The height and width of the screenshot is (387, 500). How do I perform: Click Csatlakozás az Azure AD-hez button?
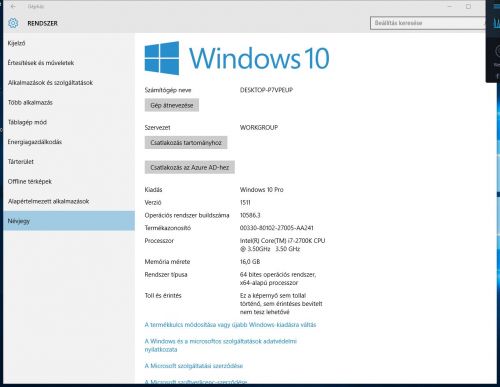point(190,167)
